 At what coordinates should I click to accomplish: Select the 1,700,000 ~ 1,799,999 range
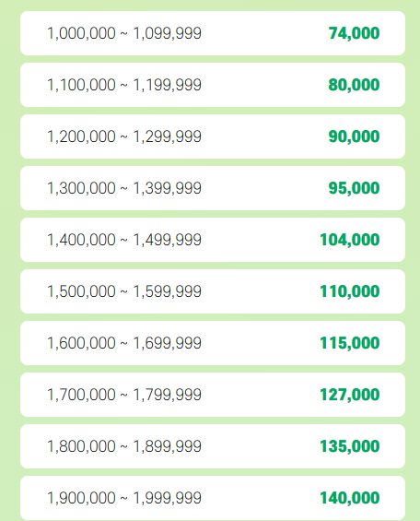tap(124, 395)
